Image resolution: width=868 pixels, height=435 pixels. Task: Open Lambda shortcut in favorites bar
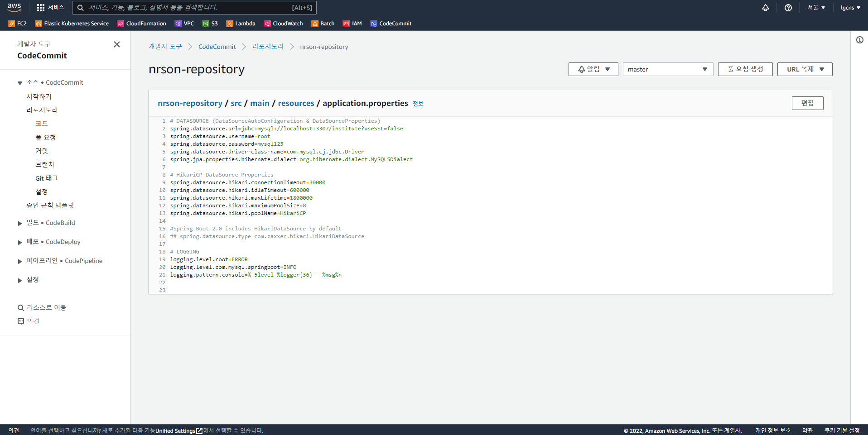(241, 24)
